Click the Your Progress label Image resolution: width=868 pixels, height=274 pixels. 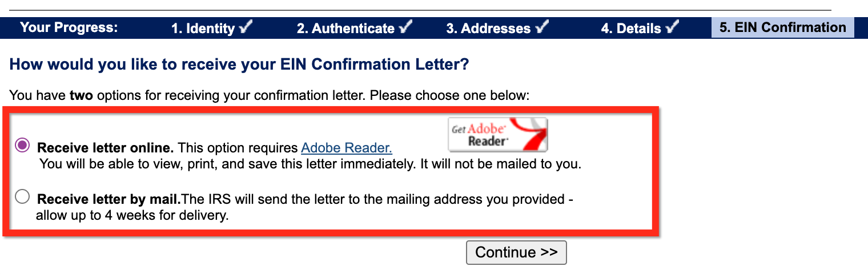(69, 27)
